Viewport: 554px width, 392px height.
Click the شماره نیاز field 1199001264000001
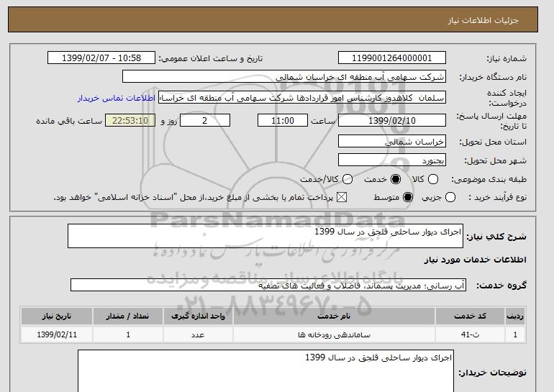[x=392, y=58]
